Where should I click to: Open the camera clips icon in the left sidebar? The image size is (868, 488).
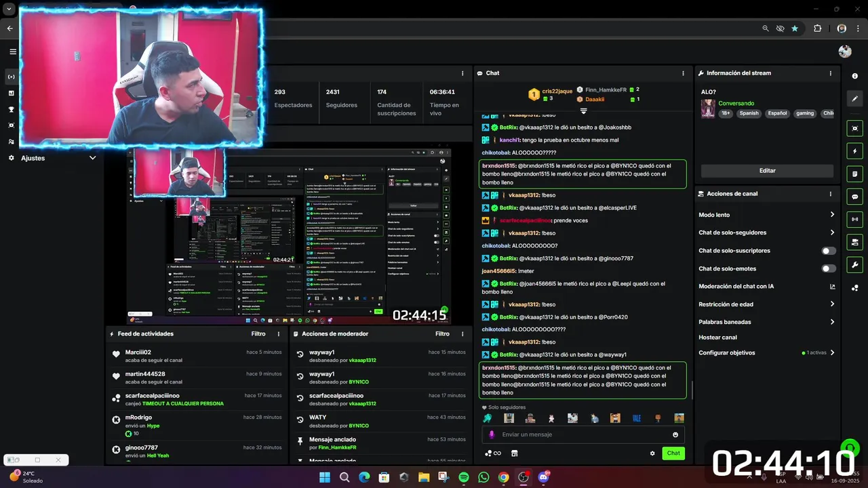click(x=12, y=125)
